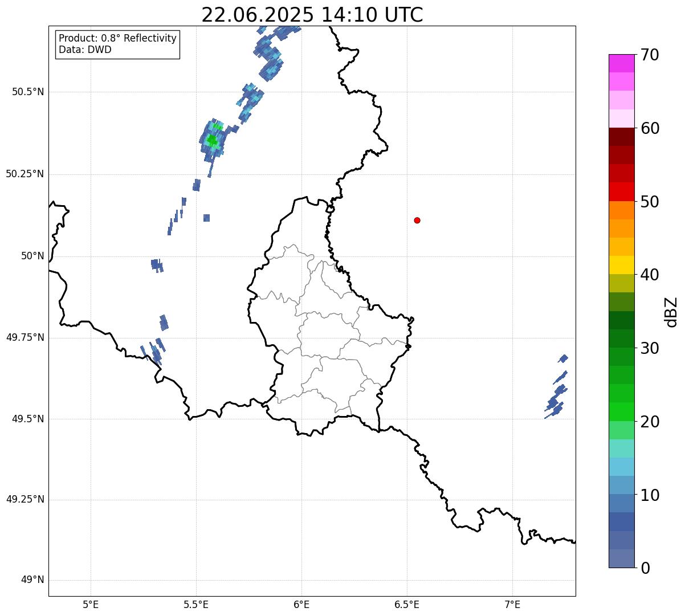Click the 49.25°N latitude label

25,499
